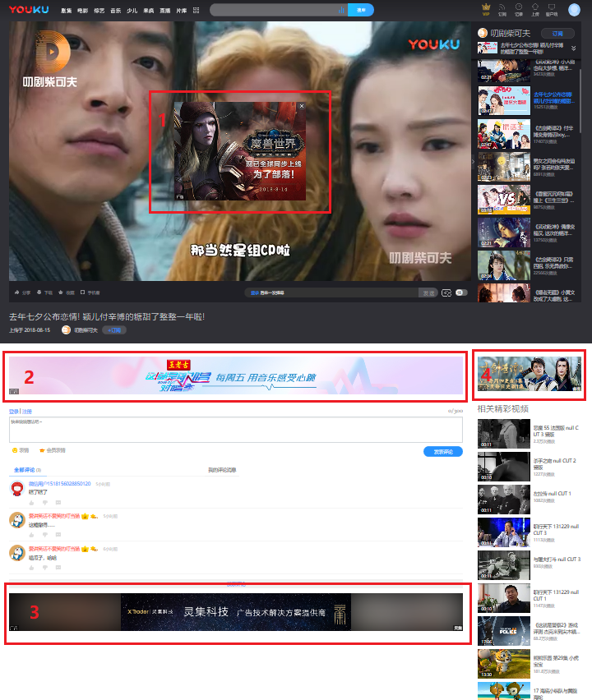Open the 客户端 client download icon
592x700 pixels.
[552, 9]
